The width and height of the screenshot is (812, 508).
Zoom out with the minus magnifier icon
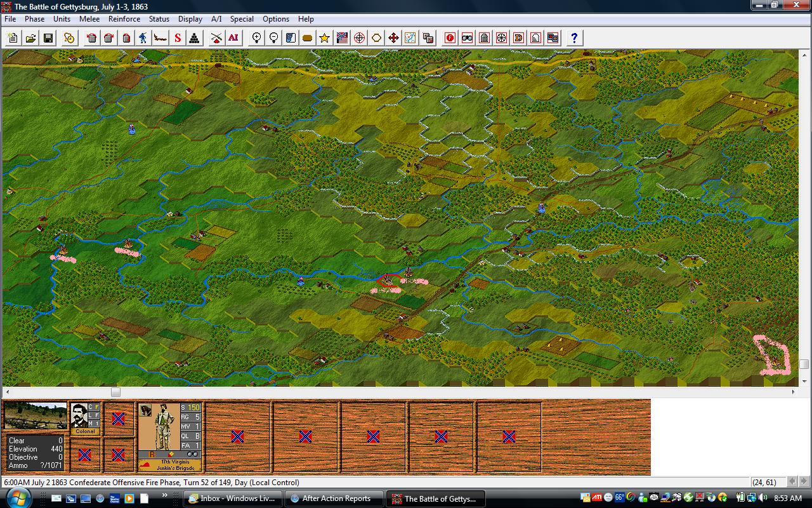(273, 38)
